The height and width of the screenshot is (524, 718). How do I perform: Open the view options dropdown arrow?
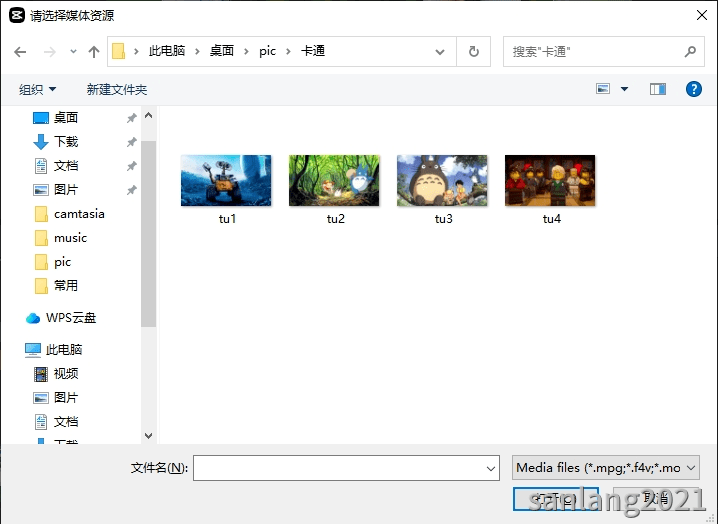[x=624, y=89]
